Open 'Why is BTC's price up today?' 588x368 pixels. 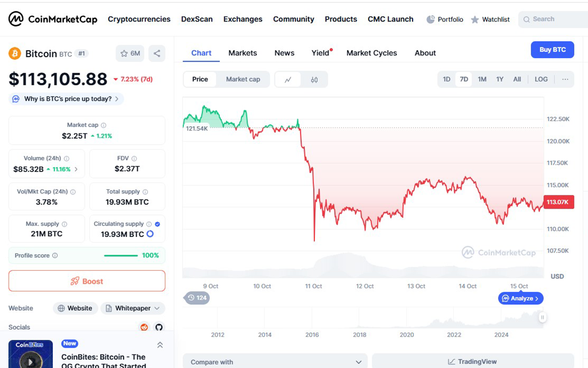[66, 99]
